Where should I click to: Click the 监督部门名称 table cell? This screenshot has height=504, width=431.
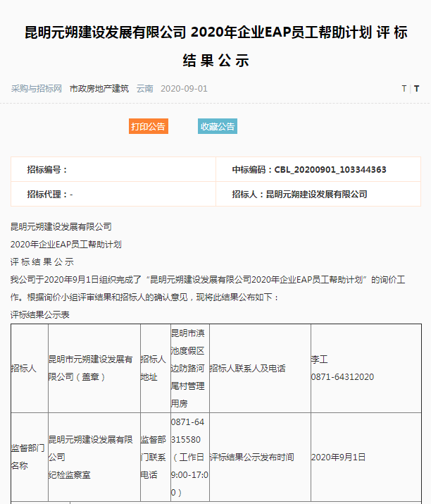click(x=28, y=457)
